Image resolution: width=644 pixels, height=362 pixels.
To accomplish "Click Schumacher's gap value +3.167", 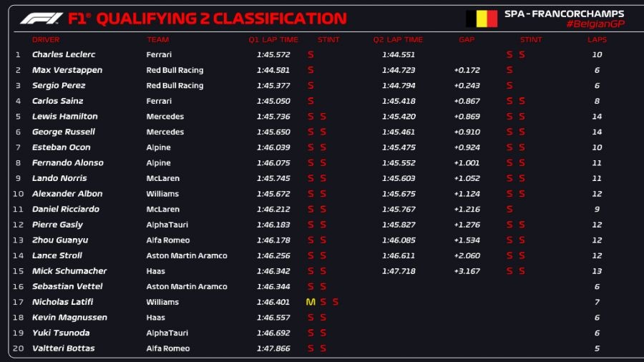I will (467, 271).
